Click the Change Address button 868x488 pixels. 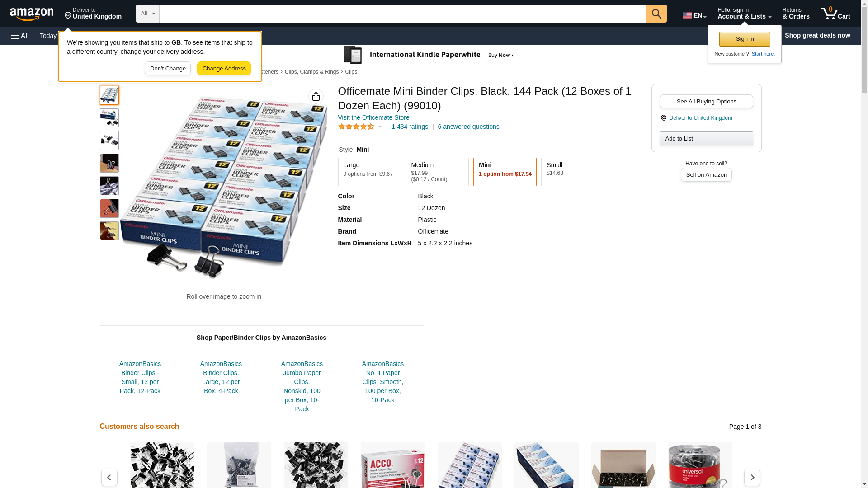(x=224, y=69)
